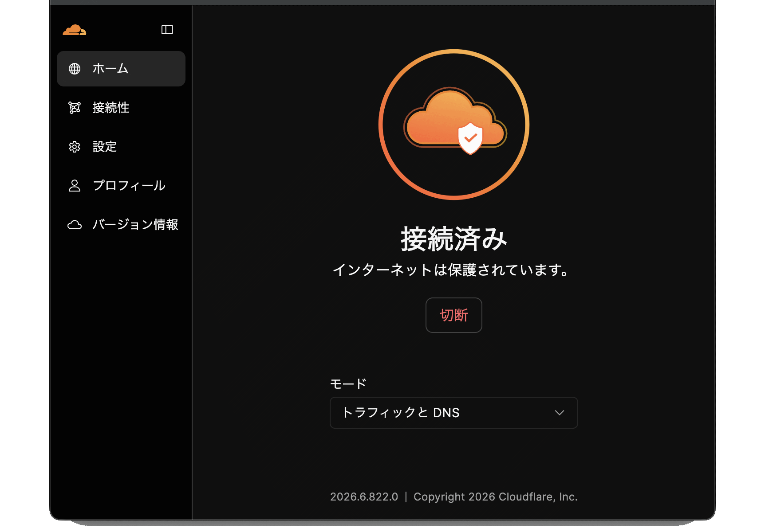The width and height of the screenshot is (765, 532).
Task: Click the Cloudflare logo in sidebar
Action: [x=75, y=30]
